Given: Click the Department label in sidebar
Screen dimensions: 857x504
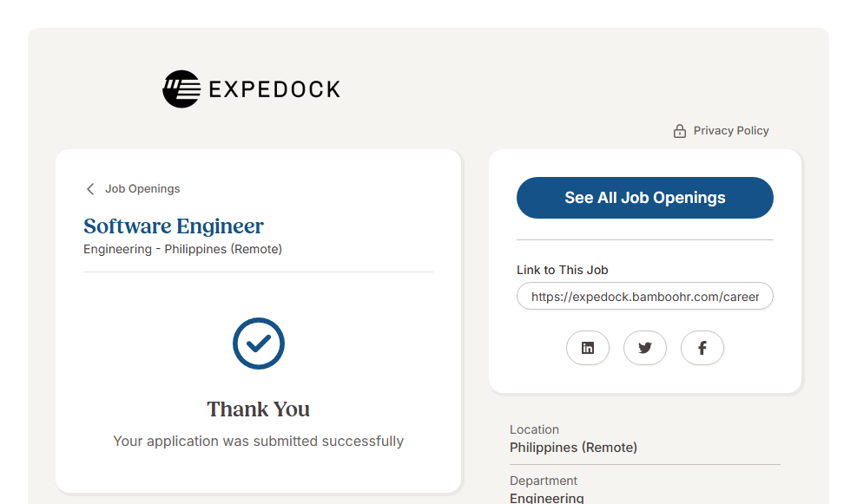Looking at the screenshot, I should point(544,481).
